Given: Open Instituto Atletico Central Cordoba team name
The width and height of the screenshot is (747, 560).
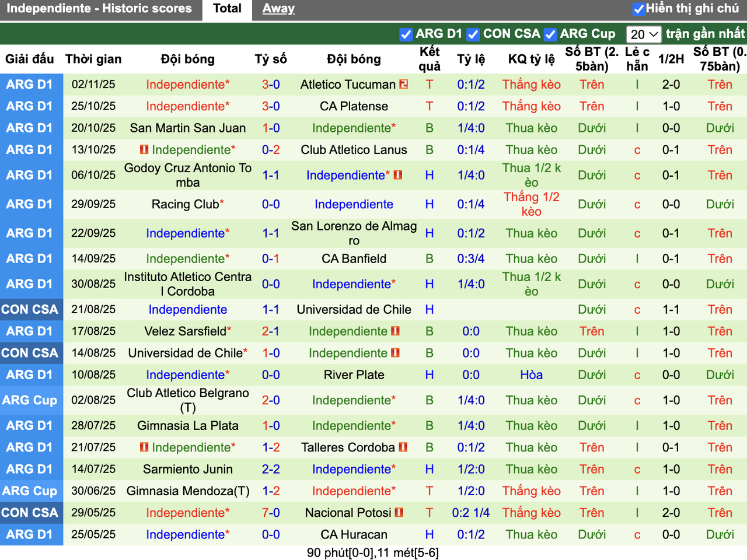Looking at the screenshot, I should tap(188, 284).
